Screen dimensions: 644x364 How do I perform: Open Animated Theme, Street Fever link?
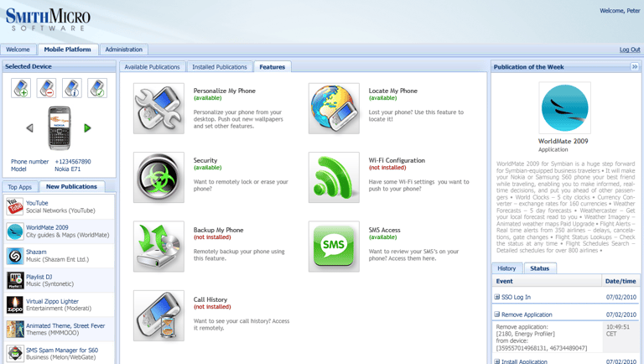pos(65,325)
